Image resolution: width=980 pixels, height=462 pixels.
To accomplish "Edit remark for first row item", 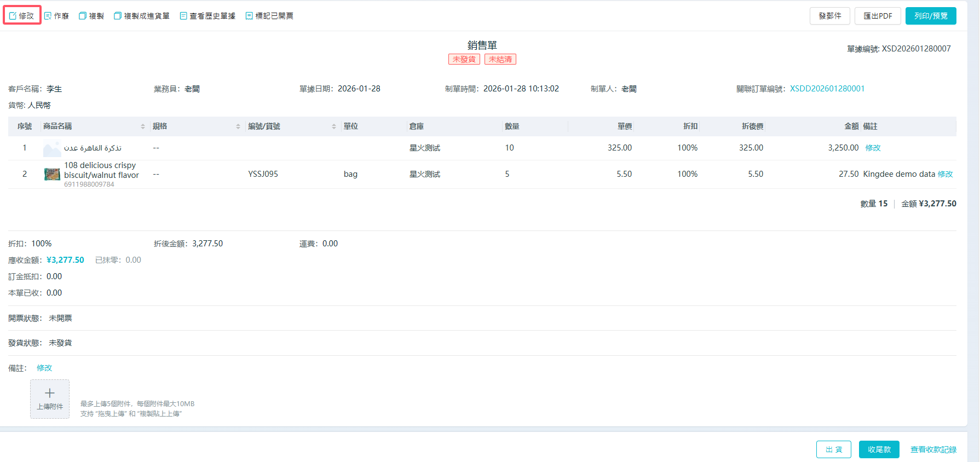I will coord(873,148).
